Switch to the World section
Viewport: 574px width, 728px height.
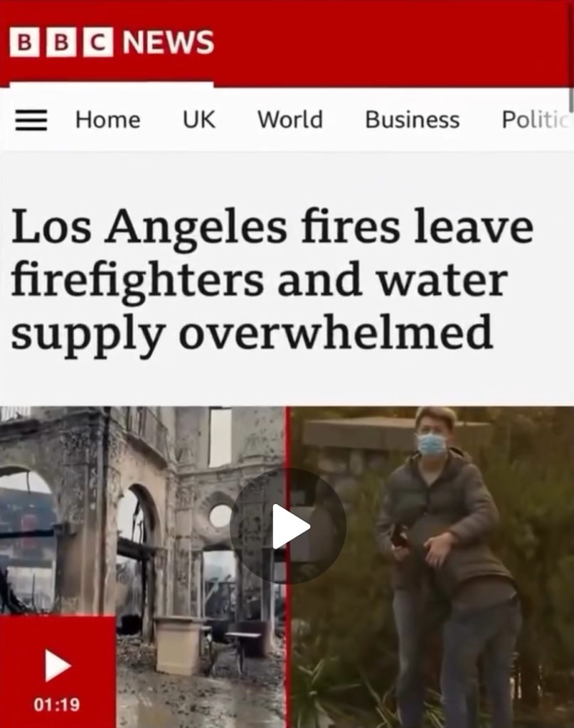tap(290, 119)
